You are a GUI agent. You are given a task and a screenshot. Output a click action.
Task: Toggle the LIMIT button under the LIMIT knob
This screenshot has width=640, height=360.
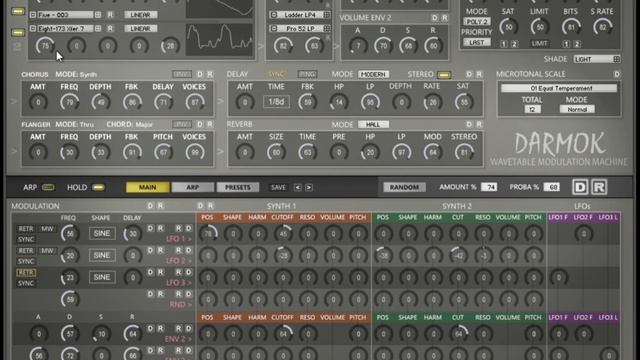pyautogui.click(x=540, y=43)
